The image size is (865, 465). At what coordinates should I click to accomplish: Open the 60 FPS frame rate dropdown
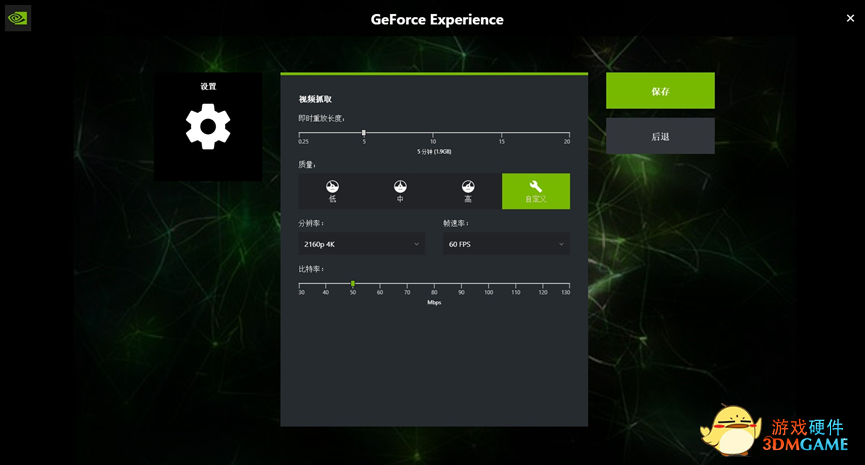pyautogui.click(x=506, y=244)
